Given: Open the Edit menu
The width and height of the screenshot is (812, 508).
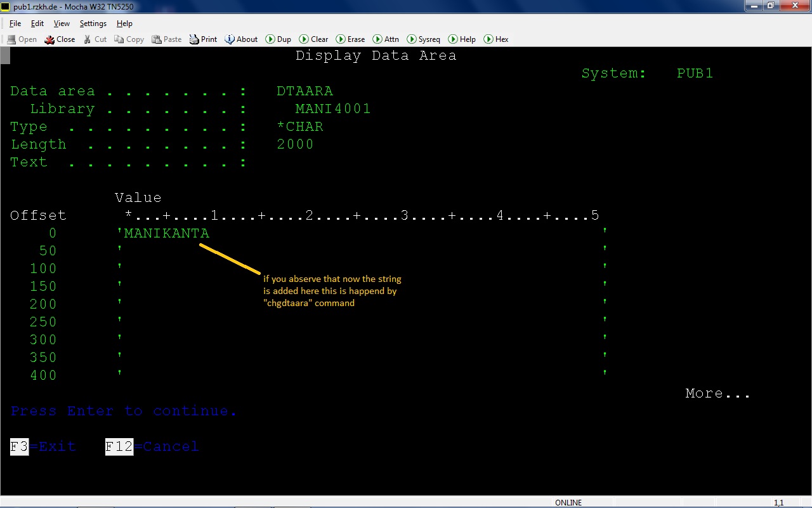Looking at the screenshot, I should point(37,23).
